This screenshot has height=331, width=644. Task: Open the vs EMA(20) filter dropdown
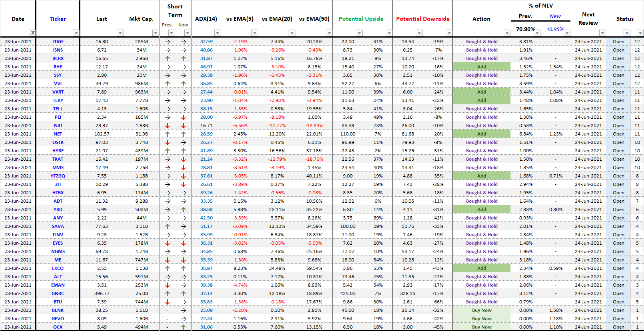click(292, 33)
